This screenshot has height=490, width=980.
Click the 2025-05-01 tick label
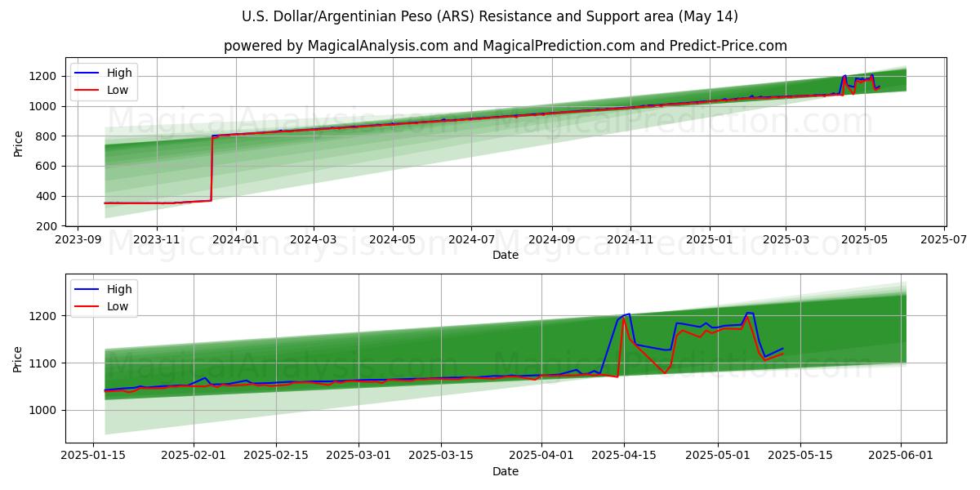click(719, 456)
